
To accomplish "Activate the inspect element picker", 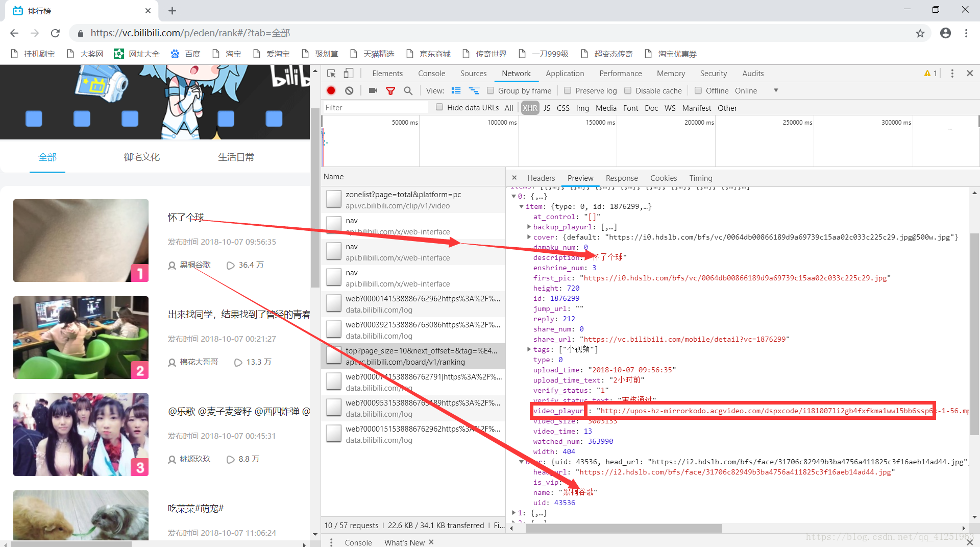I will coord(331,74).
